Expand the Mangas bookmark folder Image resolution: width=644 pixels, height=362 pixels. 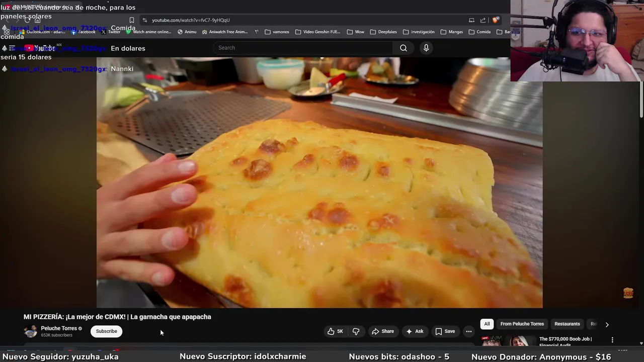point(451,32)
